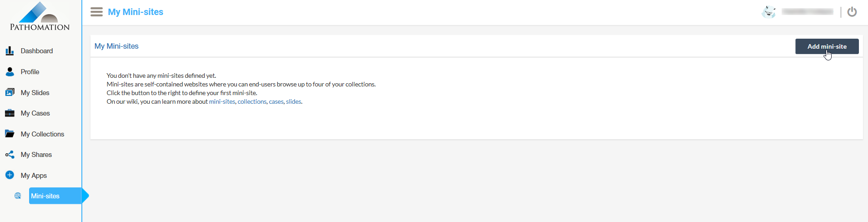Visit the slides wiki link

[293, 101]
